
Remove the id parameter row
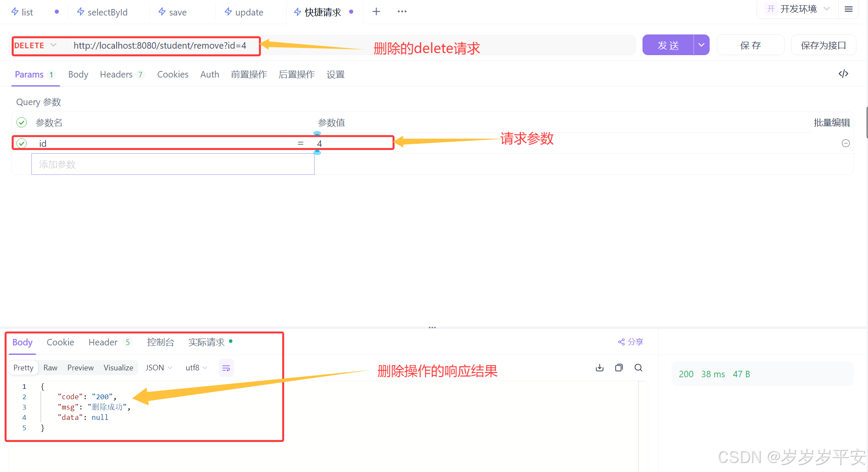845,143
